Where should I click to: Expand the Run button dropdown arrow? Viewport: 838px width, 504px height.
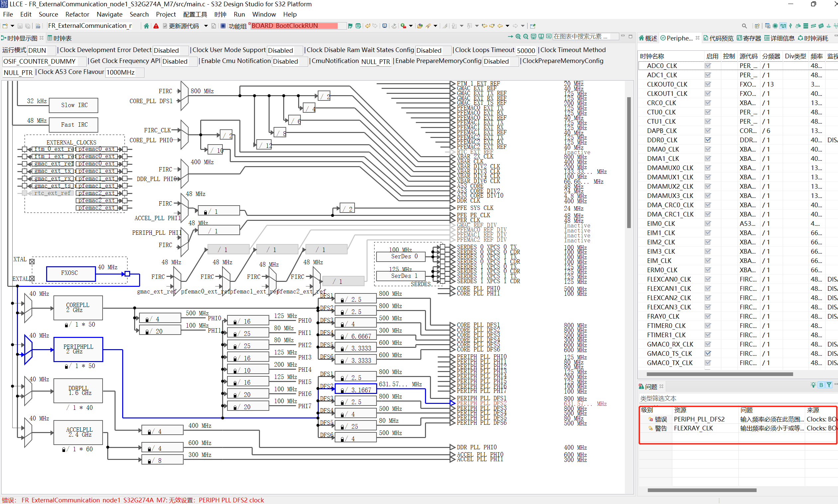[411, 26]
